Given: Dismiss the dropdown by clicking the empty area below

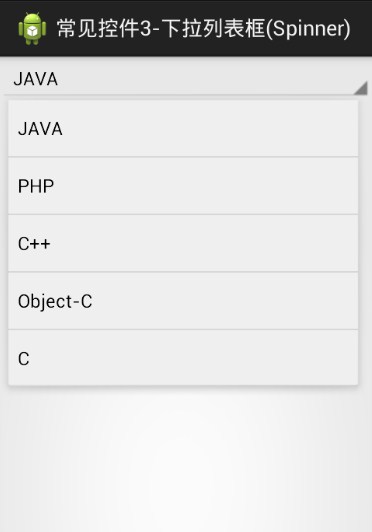Looking at the screenshot, I should pyautogui.click(x=186, y=460).
